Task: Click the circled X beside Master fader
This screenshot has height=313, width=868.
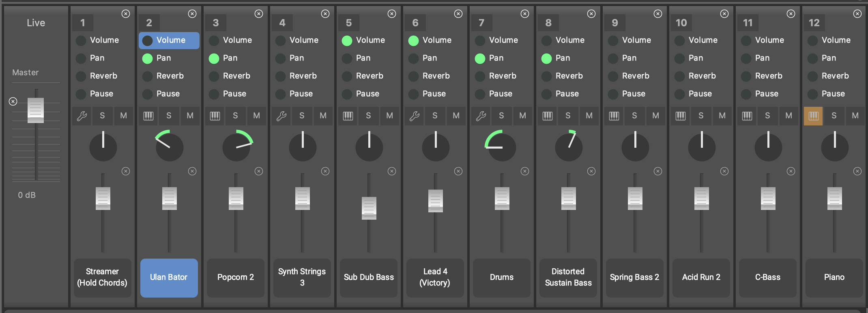Action: point(13,101)
